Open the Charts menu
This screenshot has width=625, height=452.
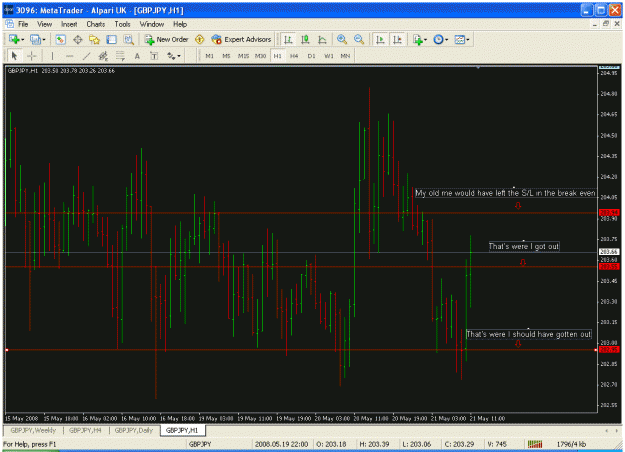pyautogui.click(x=96, y=24)
